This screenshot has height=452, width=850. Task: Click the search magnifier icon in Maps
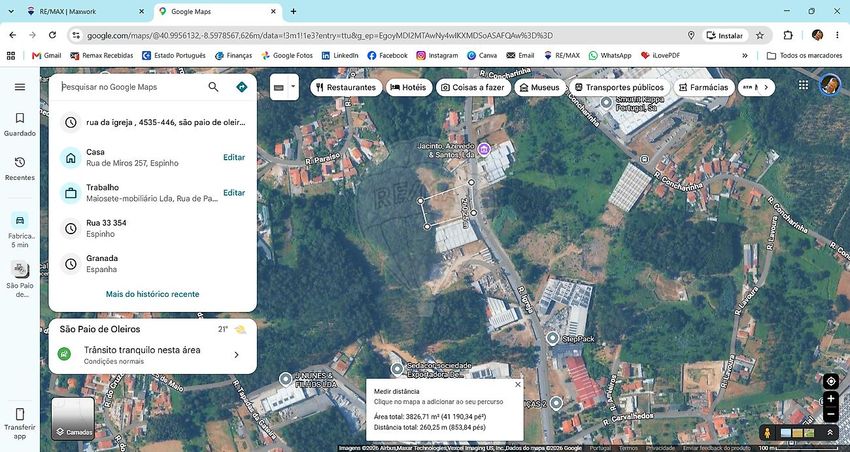(214, 87)
